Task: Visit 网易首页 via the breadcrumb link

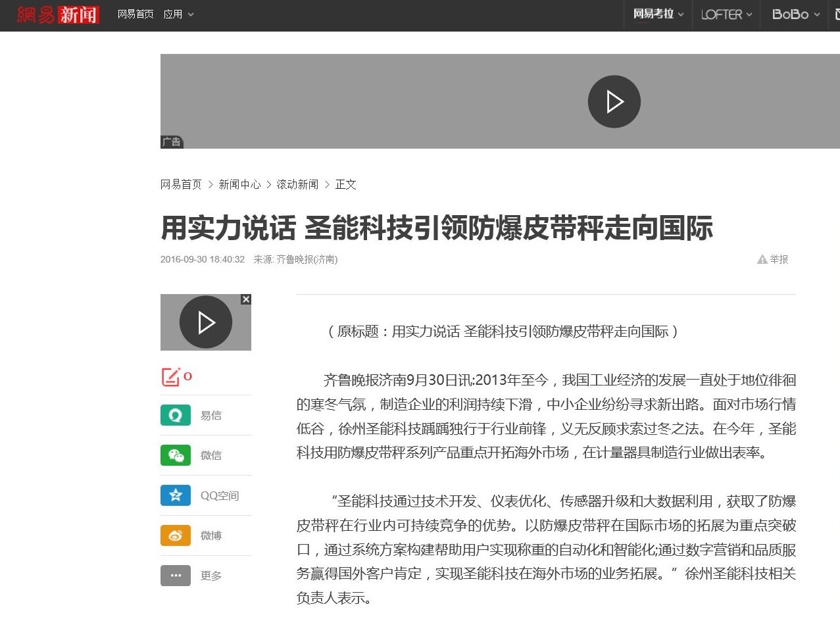Action: [180, 185]
